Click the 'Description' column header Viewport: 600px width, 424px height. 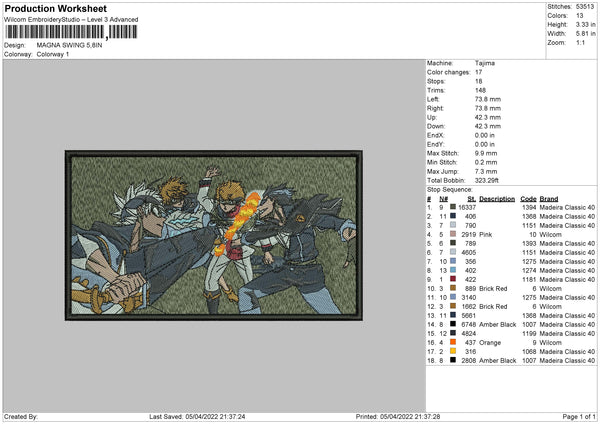click(497, 199)
